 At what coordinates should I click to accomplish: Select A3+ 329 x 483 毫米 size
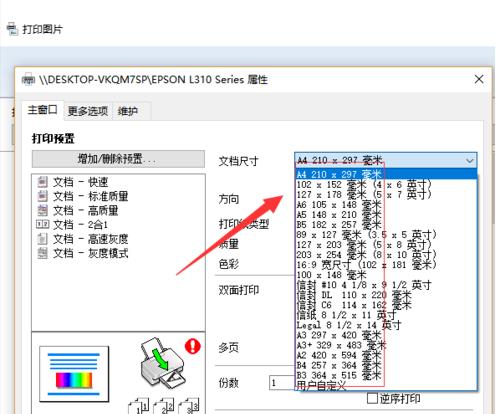coord(386,345)
